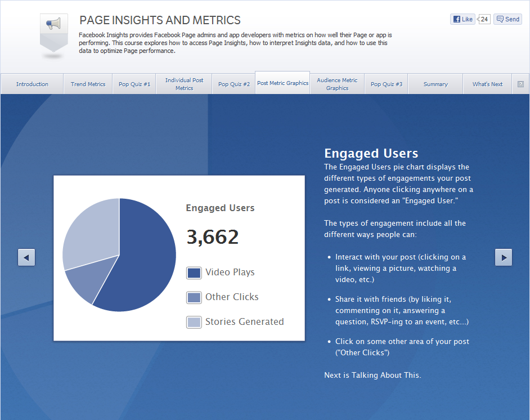This screenshot has width=530, height=420.
Task: Click the Video Plays legend swatch
Action: tap(194, 273)
